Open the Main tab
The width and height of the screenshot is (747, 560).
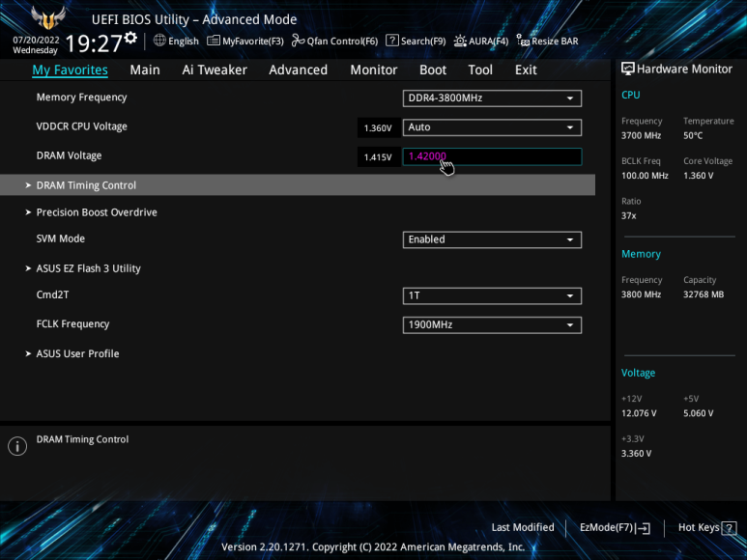(x=145, y=70)
